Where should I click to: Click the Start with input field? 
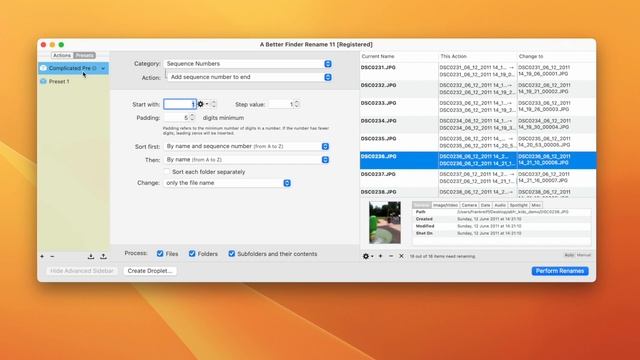(x=180, y=104)
